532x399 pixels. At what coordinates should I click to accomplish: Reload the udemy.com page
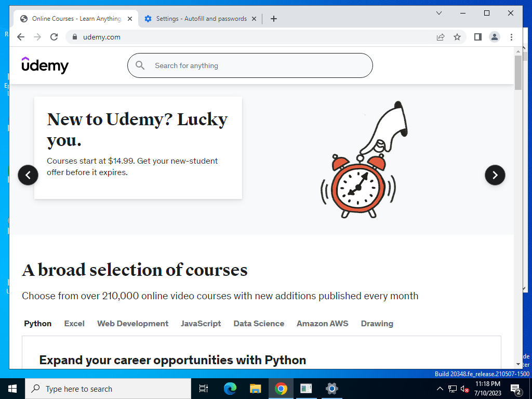coord(54,37)
